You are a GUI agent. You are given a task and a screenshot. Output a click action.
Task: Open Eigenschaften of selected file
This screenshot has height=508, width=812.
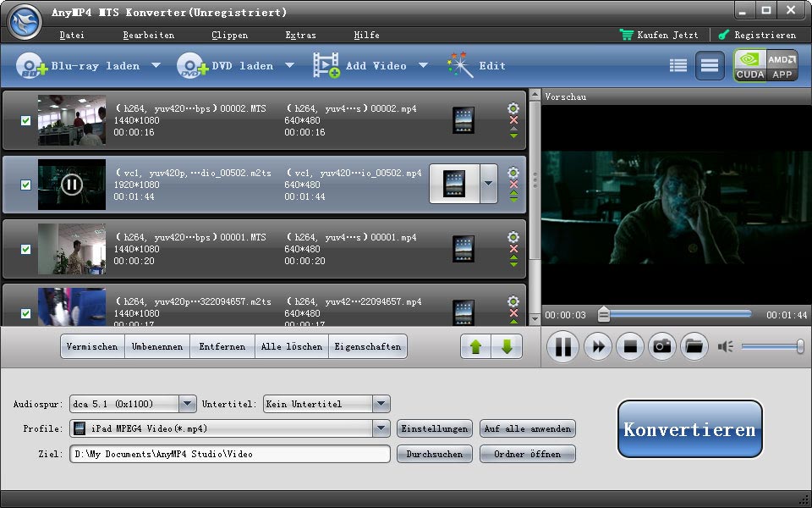click(x=368, y=346)
